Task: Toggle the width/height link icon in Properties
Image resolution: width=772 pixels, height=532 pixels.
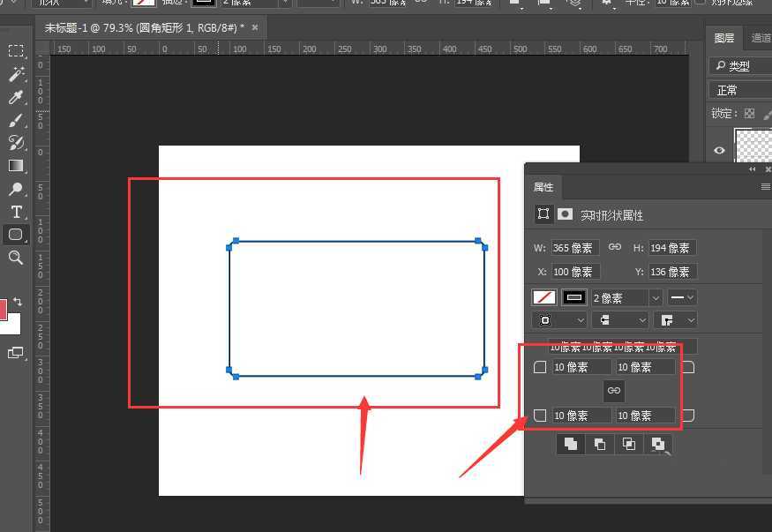Action: (615, 247)
